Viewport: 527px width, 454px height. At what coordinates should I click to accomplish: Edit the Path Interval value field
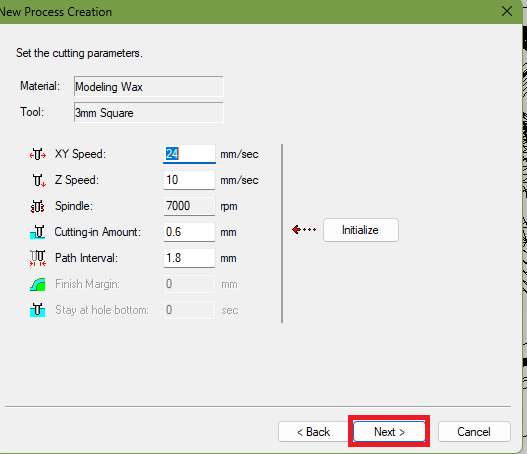(x=189, y=258)
